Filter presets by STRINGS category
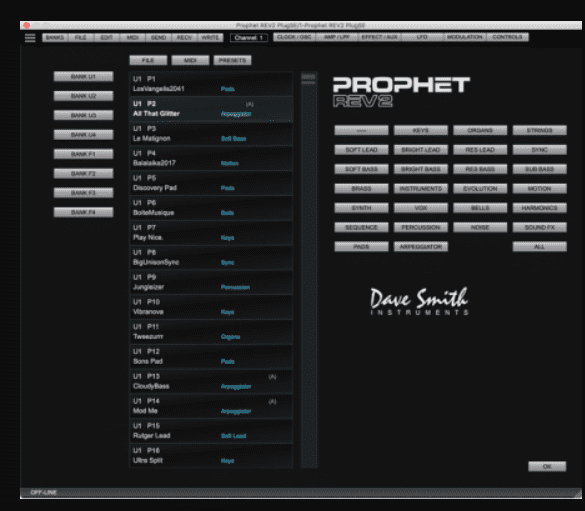The width and height of the screenshot is (585, 511). pyautogui.click(x=539, y=130)
